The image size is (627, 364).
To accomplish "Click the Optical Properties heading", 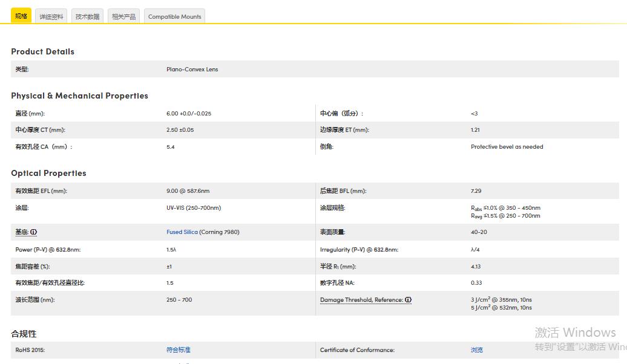I will (x=48, y=174).
